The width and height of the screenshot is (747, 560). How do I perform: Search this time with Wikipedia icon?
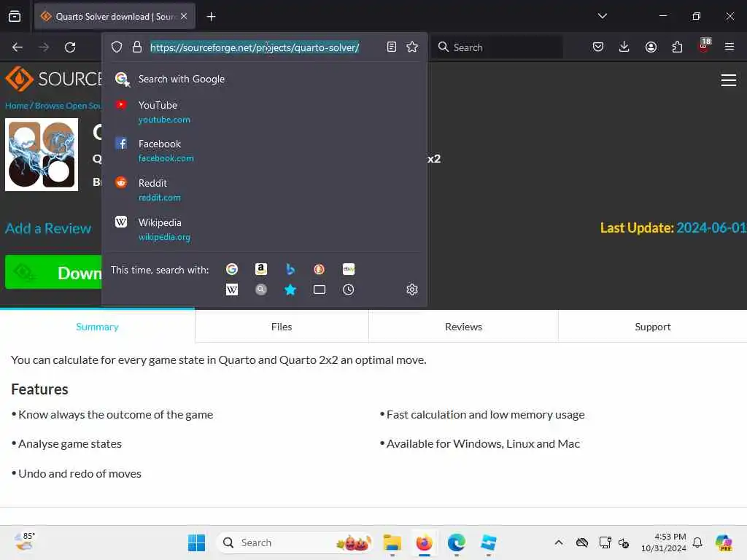231,289
